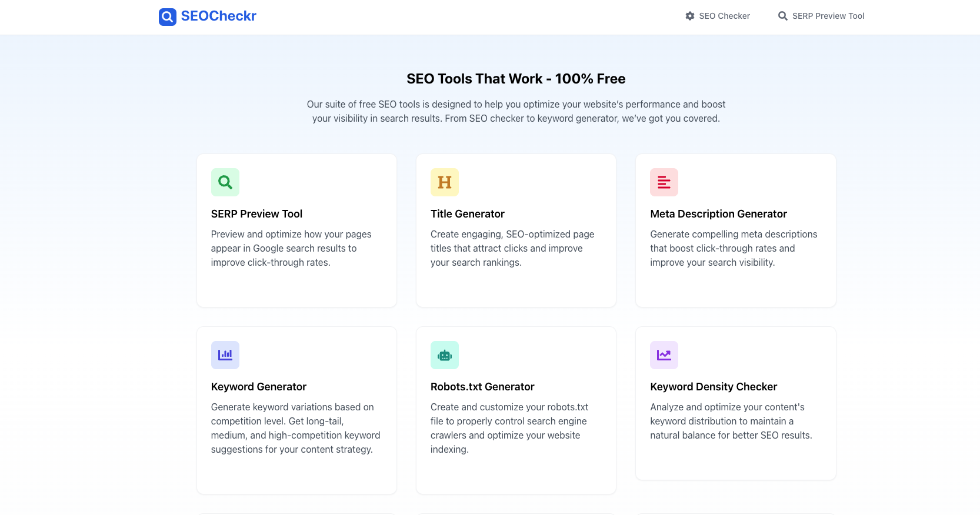Click the SEOCheckr magnifier logo icon

coord(167,16)
